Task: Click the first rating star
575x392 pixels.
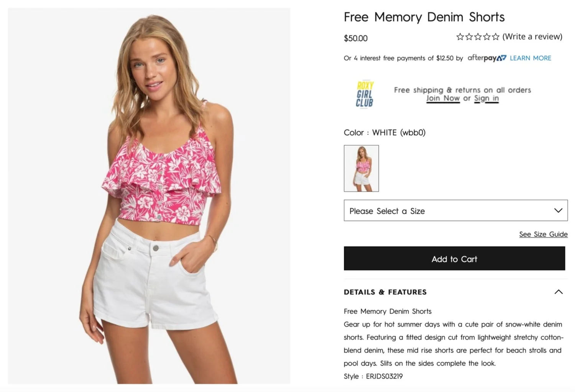Action: pyautogui.click(x=460, y=37)
